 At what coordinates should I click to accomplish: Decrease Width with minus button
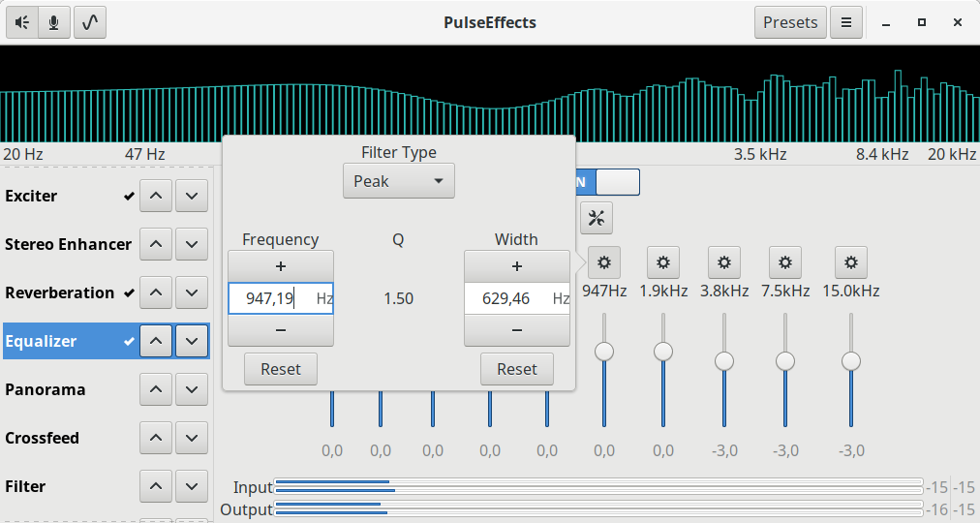[x=517, y=330]
